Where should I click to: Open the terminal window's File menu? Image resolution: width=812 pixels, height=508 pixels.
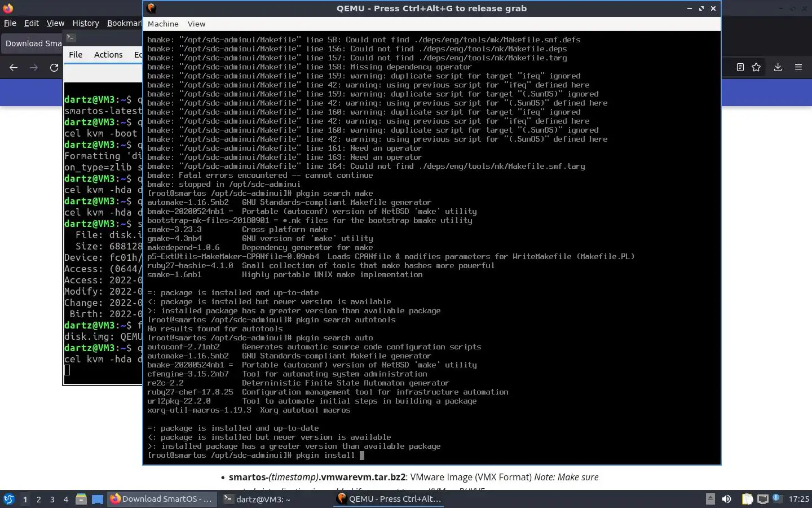76,55
